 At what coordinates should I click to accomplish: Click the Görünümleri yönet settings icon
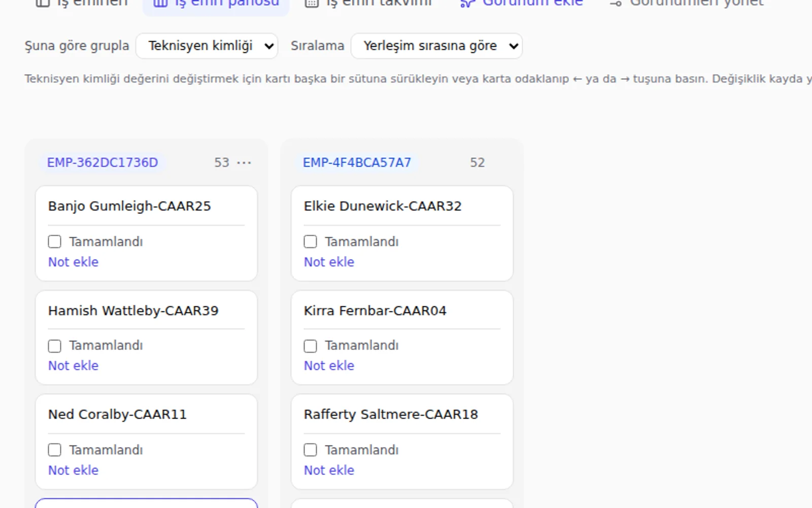[x=616, y=3]
